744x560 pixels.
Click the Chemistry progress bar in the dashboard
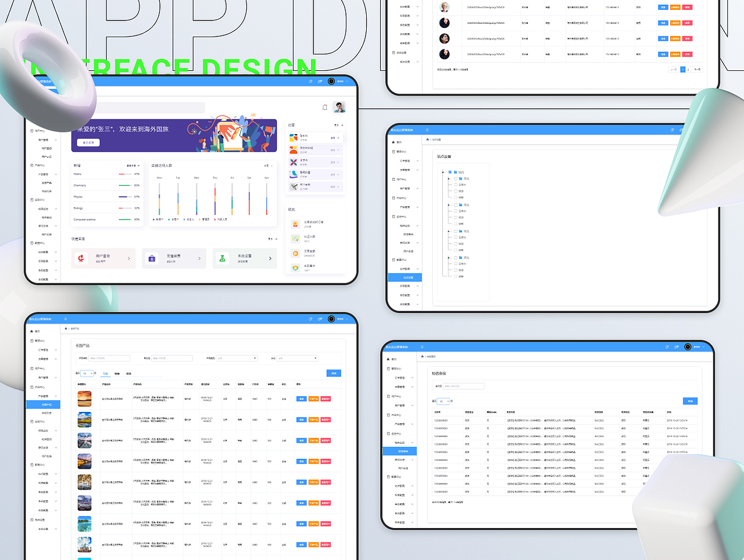(x=125, y=185)
